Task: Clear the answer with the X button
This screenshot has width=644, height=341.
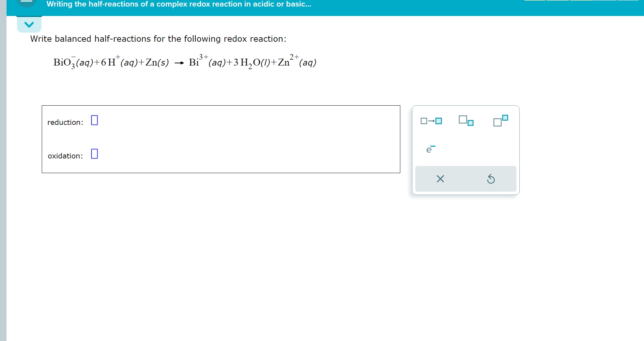Action: (x=440, y=179)
